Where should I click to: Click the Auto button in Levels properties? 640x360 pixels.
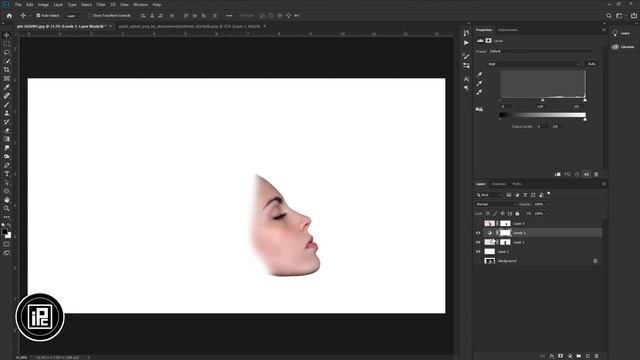[592, 64]
